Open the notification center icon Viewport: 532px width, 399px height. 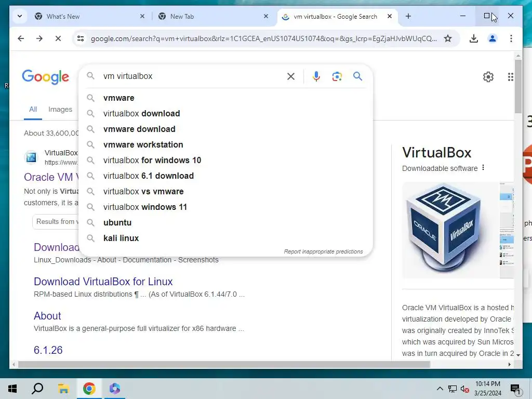click(x=515, y=389)
